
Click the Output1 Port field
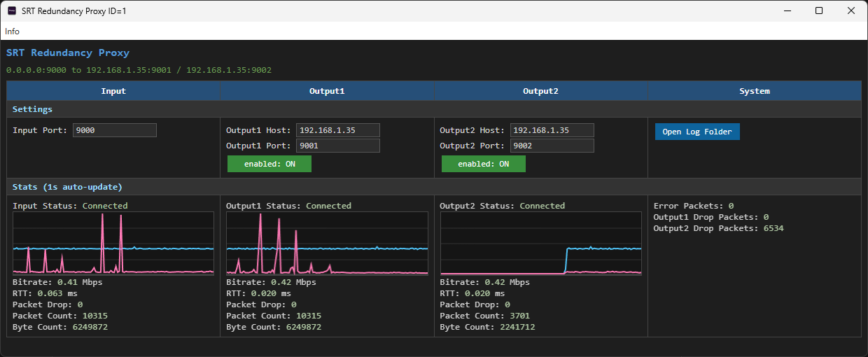click(x=338, y=146)
